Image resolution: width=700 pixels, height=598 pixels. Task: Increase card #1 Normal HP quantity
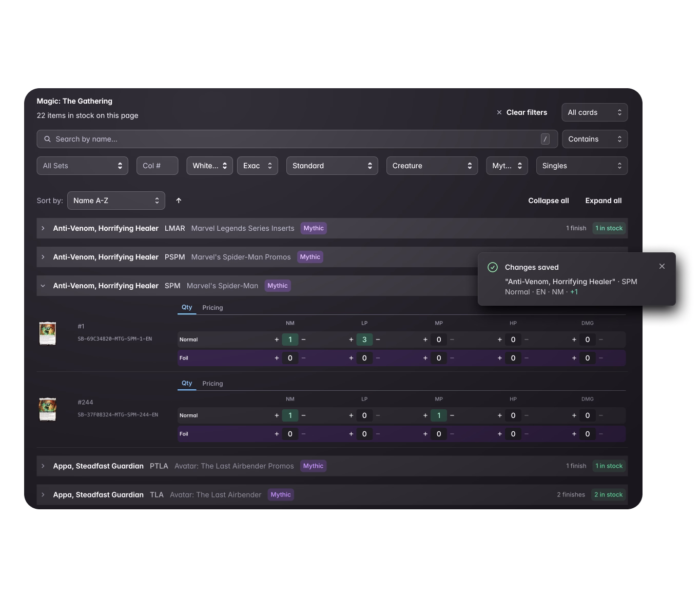tap(500, 340)
